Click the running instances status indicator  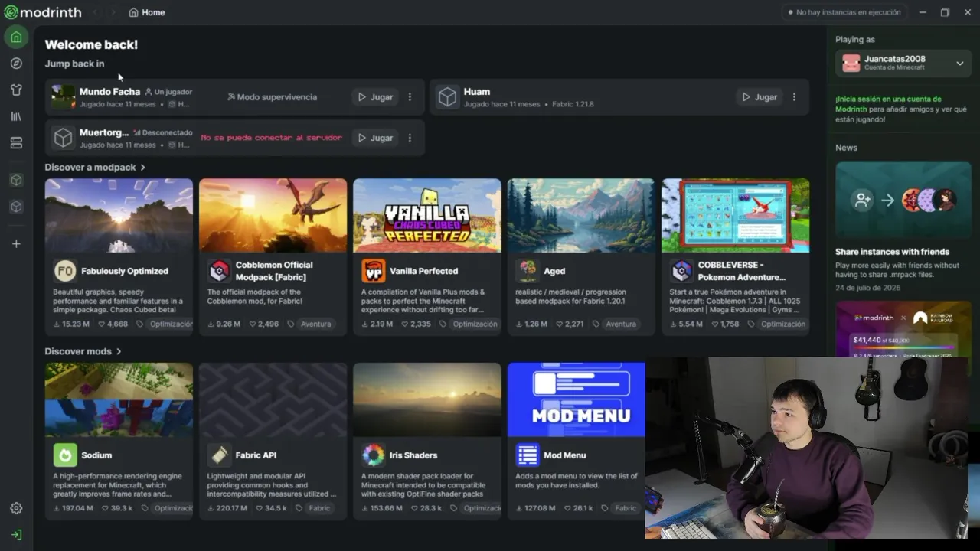click(844, 12)
